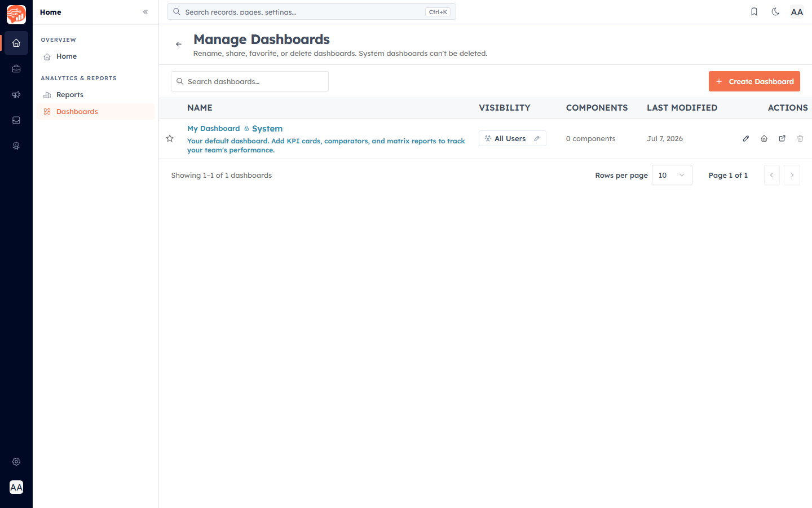The height and width of the screenshot is (508, 812).
Task: Click the 'Jul 7, 2026' date cell
Action: tap(665, 138)
